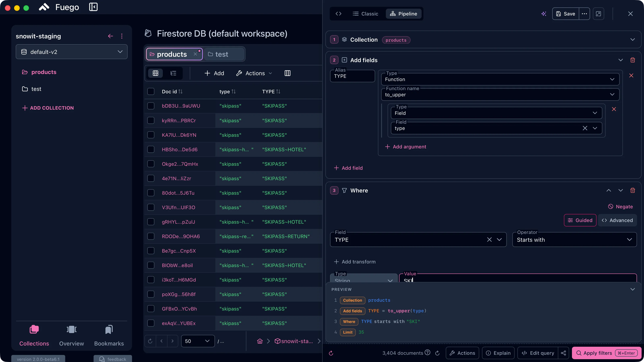Open the Operator Starts with dropdown

574,240
